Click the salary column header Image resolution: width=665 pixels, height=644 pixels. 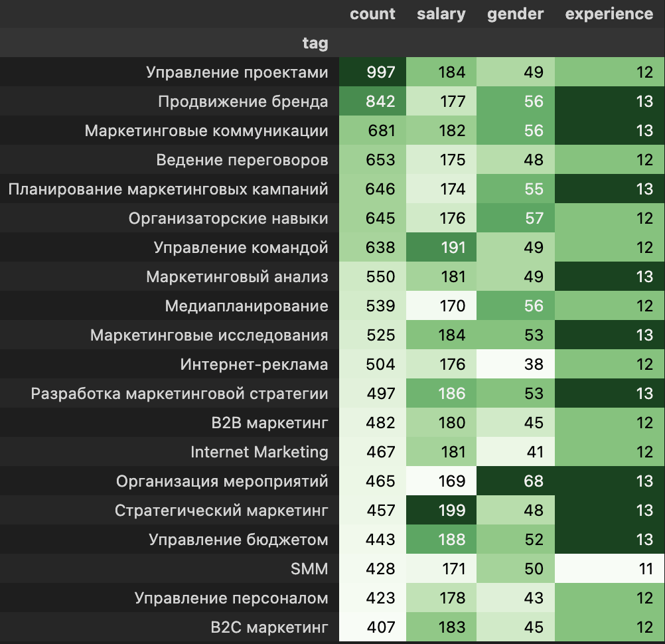point(441,14)
